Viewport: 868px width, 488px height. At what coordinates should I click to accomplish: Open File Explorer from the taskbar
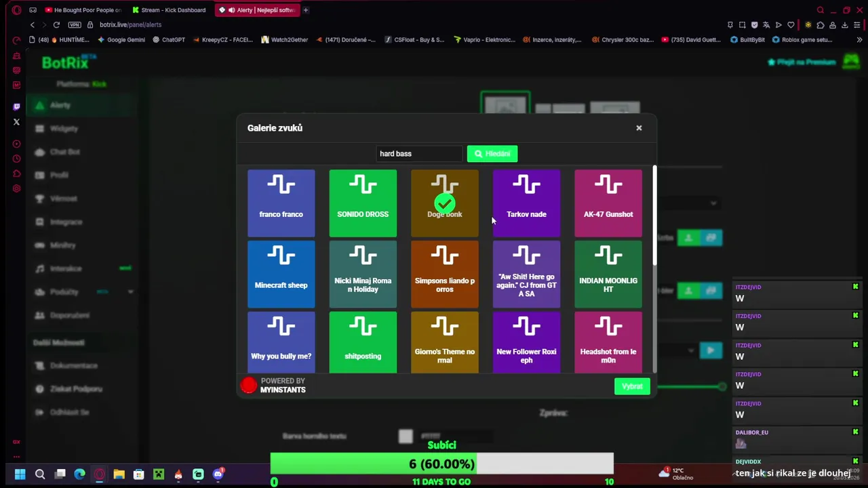pyautogui.click(x=119, y=474)
